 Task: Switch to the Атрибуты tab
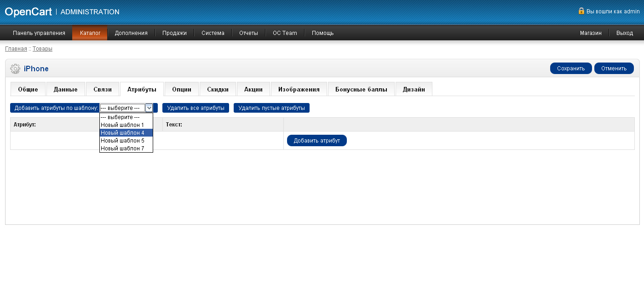click(142, 89)
